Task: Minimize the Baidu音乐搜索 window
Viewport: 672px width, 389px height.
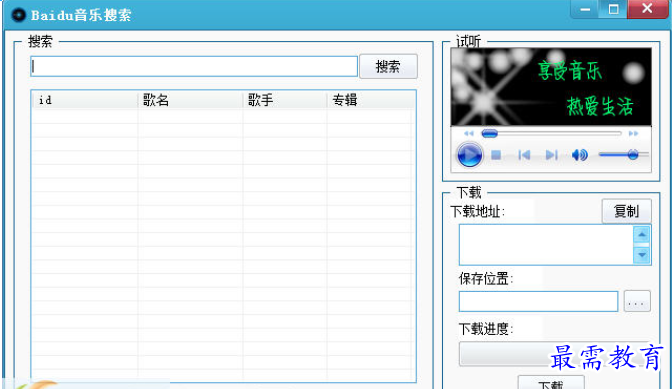Action: click(x=585, y=9)
